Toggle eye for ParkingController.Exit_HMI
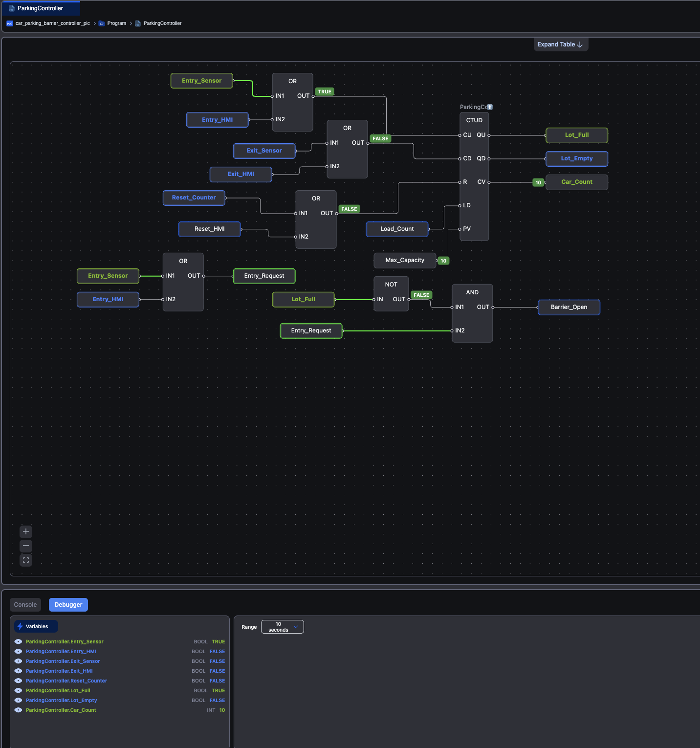 pos(18,671)
